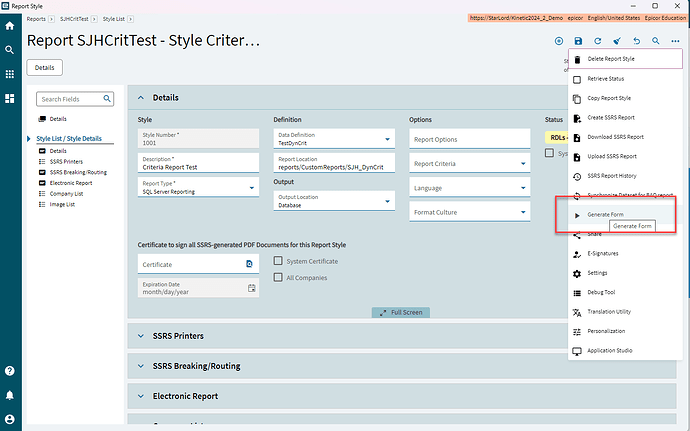This screenshot has width=690, height=431.
Task: Open the Report Type dropdown
Action: [252, 188]
